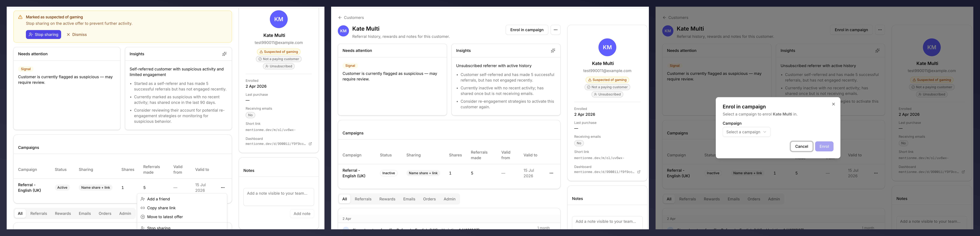Click Not a paying customer badge, left screenshot
Image resolution: width=980 pixels, height=236 pixels.
pyautogui.click(x=278, y=59)
